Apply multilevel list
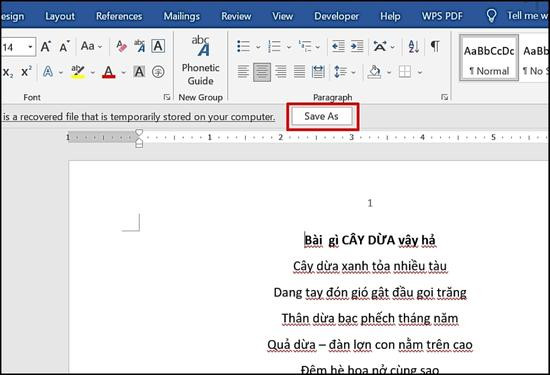The width and height of the screenshot is (550, 375). click(x=305, y=46)
